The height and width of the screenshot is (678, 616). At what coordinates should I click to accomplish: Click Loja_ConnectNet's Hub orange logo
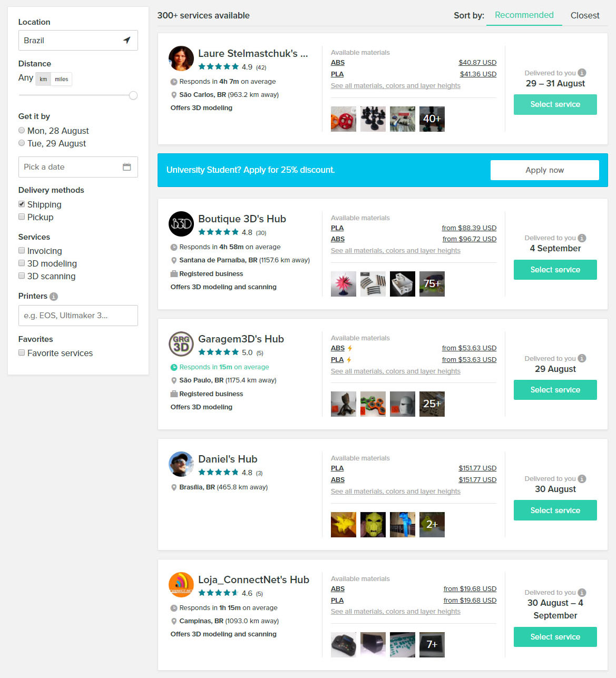(181, 585)
